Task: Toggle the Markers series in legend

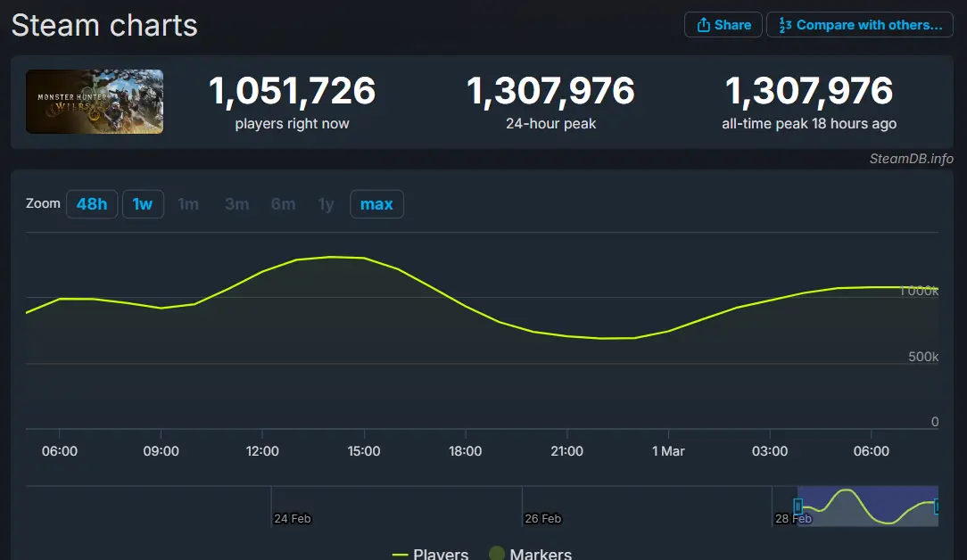Action: tap(531, 554)
